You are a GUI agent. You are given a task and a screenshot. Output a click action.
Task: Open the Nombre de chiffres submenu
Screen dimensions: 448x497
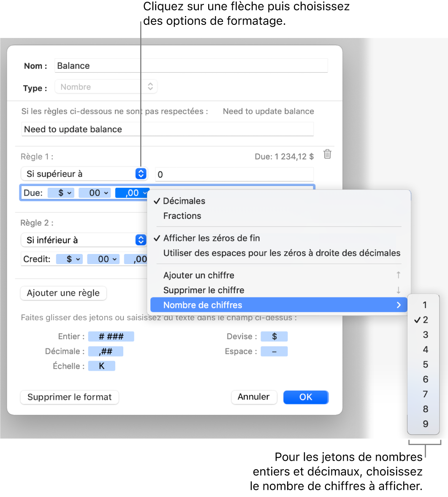click(279, 305)
